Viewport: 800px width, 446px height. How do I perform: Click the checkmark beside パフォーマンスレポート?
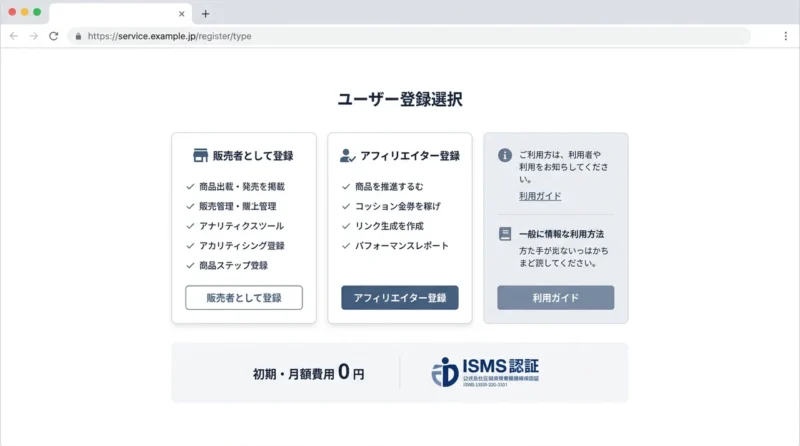coord(346,245)
